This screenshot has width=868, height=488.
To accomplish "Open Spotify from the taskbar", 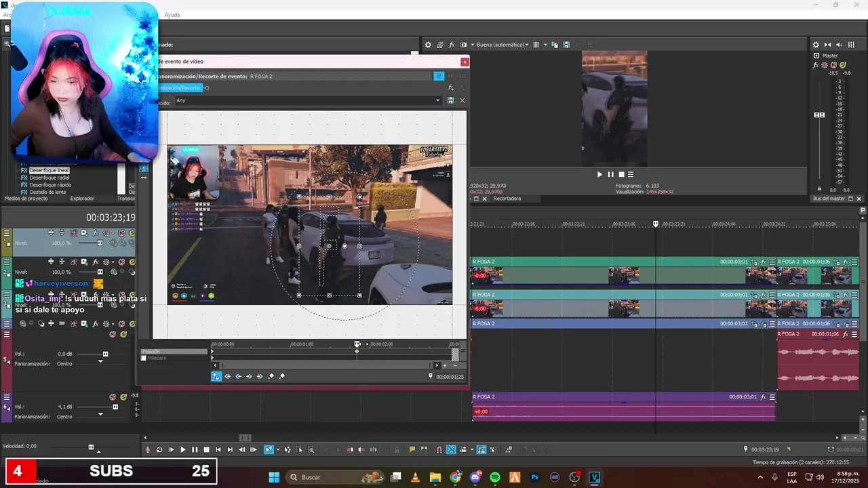I will pyautogui.click(x=495, y=477).
